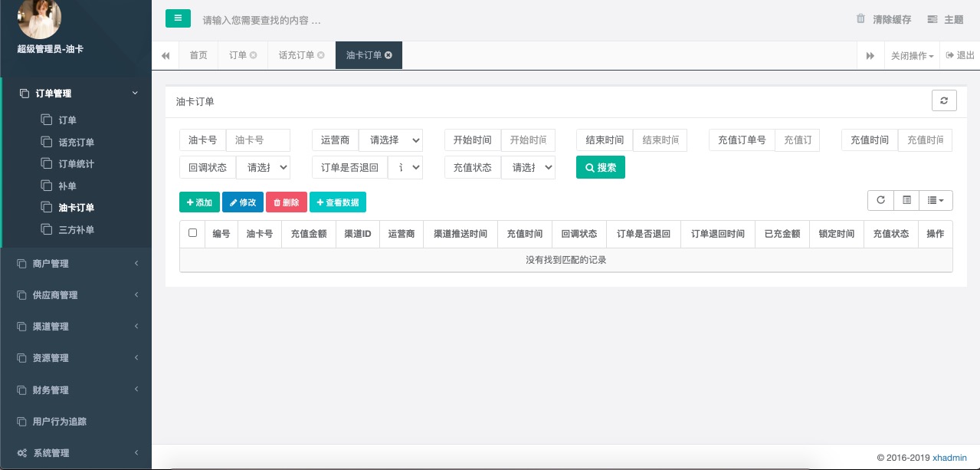Tick the select-all checkbox in the table header
Screen dimensions: 980x470
click(x=192, y=233)
